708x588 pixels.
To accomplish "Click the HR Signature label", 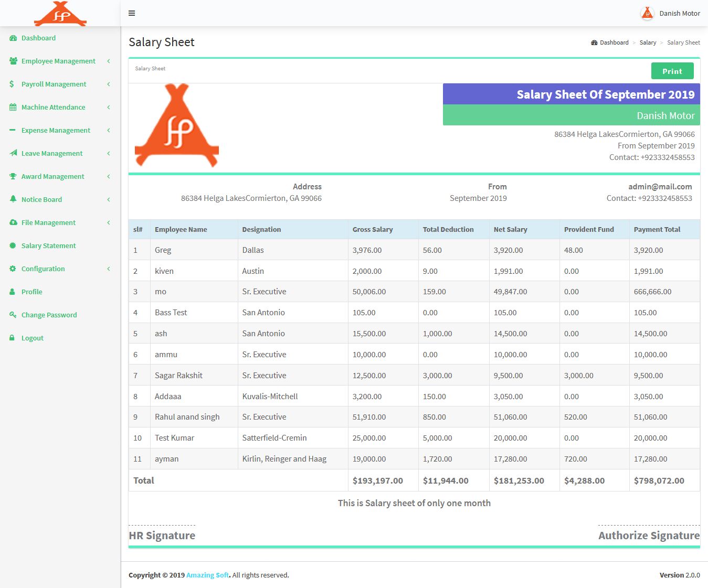I will 162,536.
